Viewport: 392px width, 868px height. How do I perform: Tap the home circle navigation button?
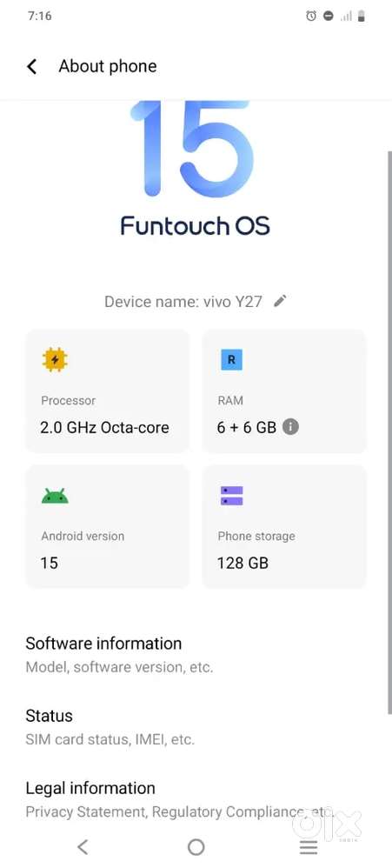point(196,846)
